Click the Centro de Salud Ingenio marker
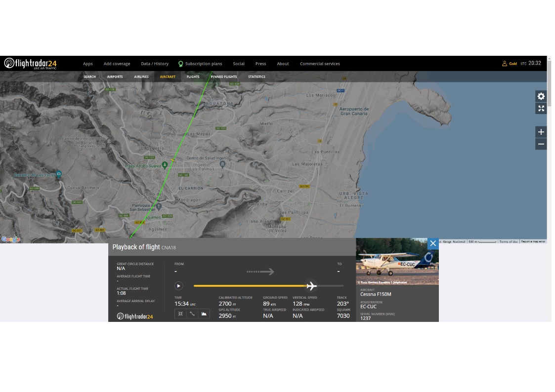 pyautogui.click(x=222, y=164)
